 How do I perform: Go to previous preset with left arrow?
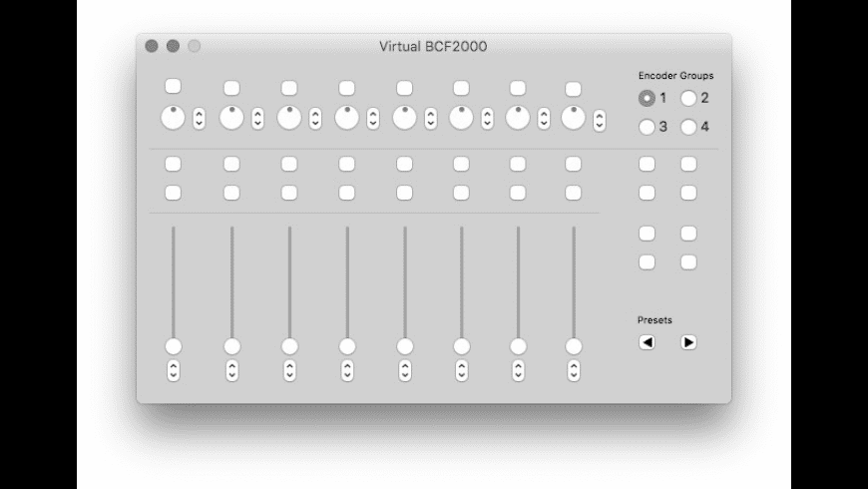coord(647,342)
